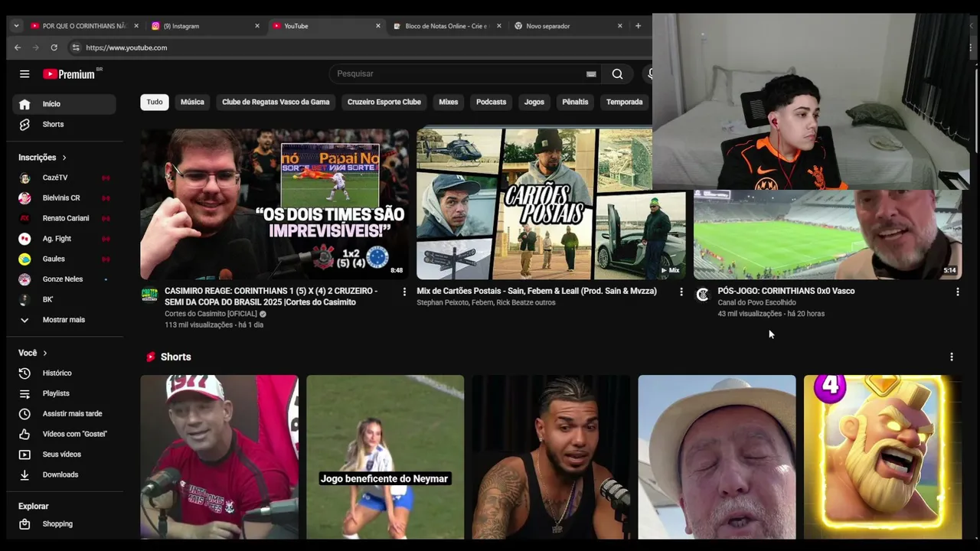Open Playlists in sidebar
This screenshot has height=551, width=980.
[64, 393]
